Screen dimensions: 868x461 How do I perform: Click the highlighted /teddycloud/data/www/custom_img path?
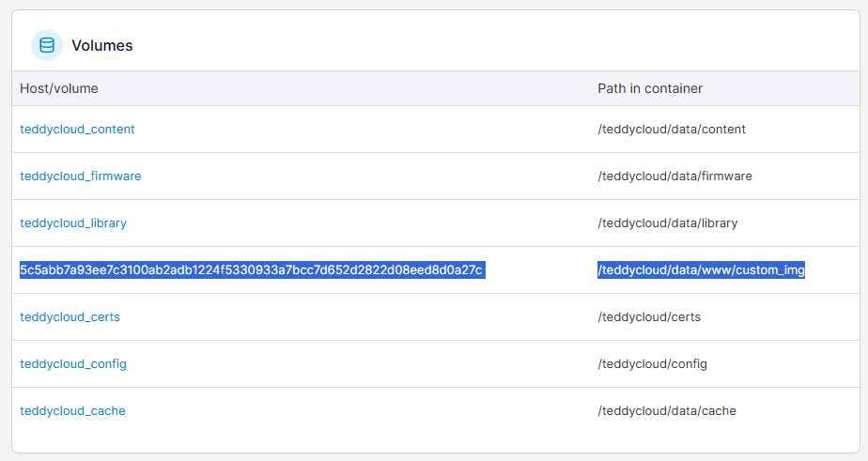pos(702,270)
